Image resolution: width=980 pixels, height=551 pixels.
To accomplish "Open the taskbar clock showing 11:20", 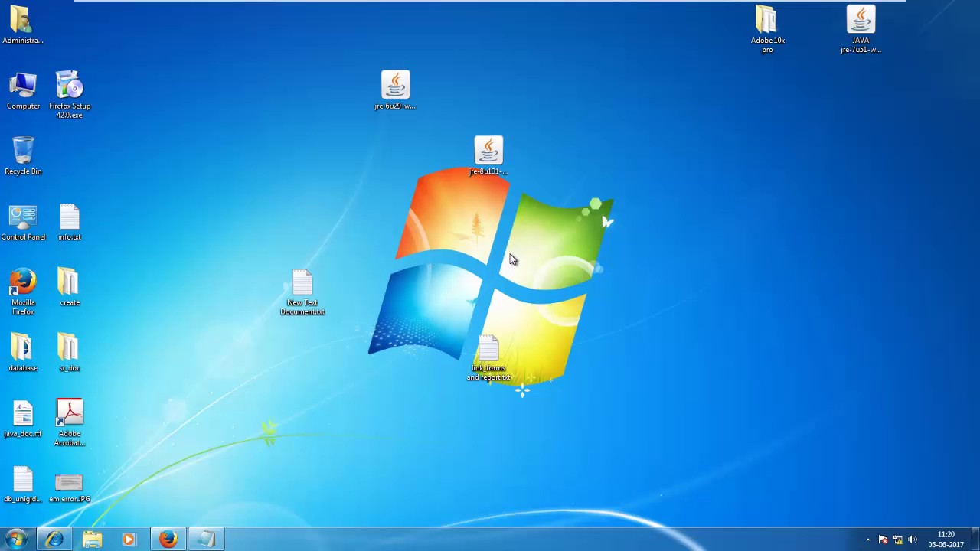I will (946, 540).
